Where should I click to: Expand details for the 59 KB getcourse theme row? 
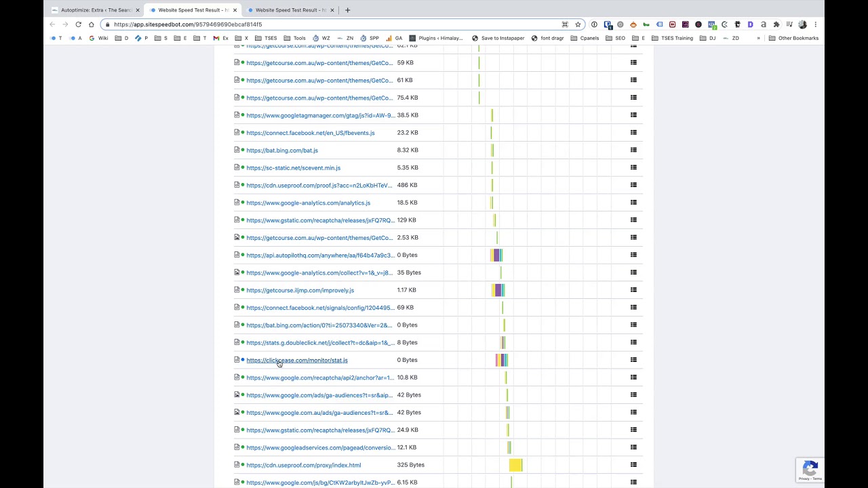pyautogui.click(x=633, y=62)
